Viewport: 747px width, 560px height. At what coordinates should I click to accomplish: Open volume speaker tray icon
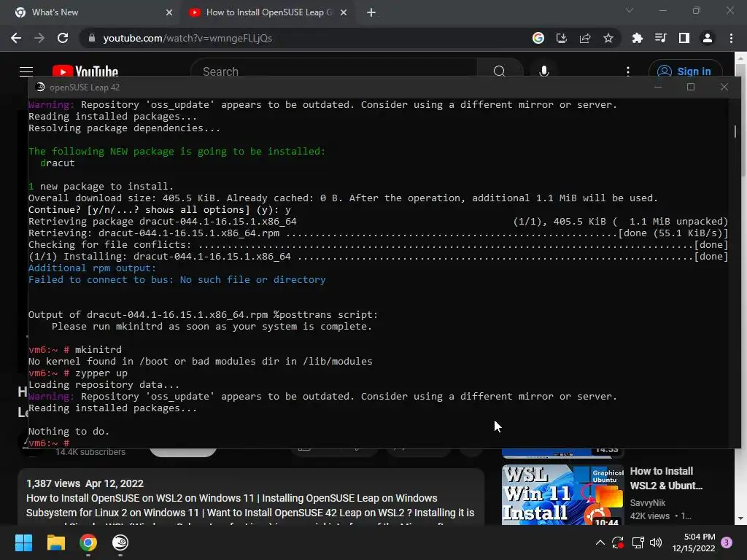pos(656,542)
